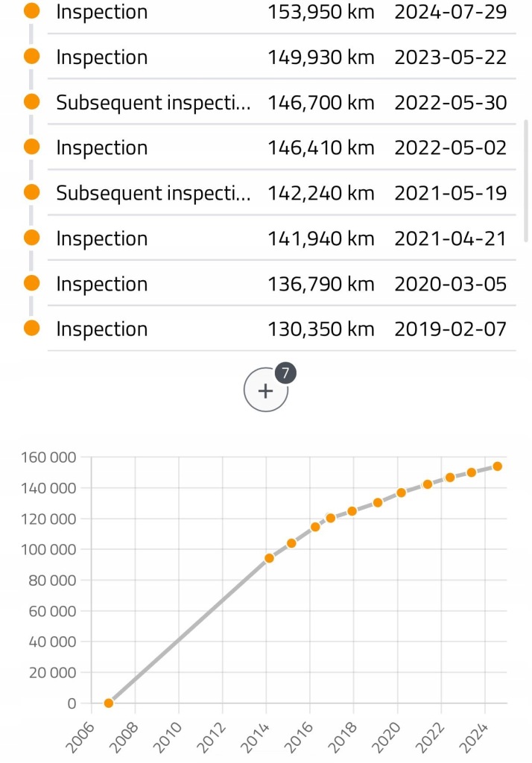
Task: Select the chart point at zero kilometers
Action: pos(109,703)
